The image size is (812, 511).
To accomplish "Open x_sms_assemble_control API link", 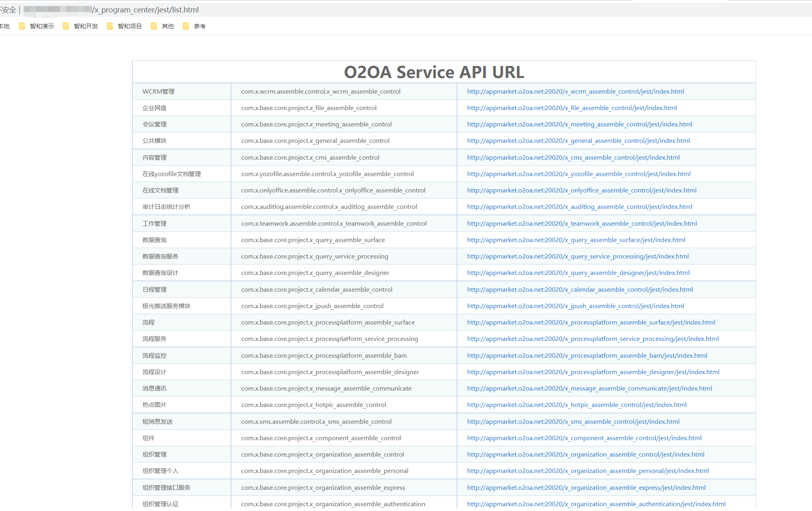I will pos(573,421).
